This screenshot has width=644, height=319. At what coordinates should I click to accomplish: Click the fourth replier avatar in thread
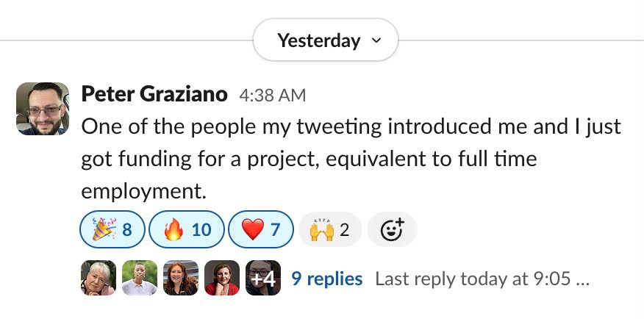(x=221, y=279)
